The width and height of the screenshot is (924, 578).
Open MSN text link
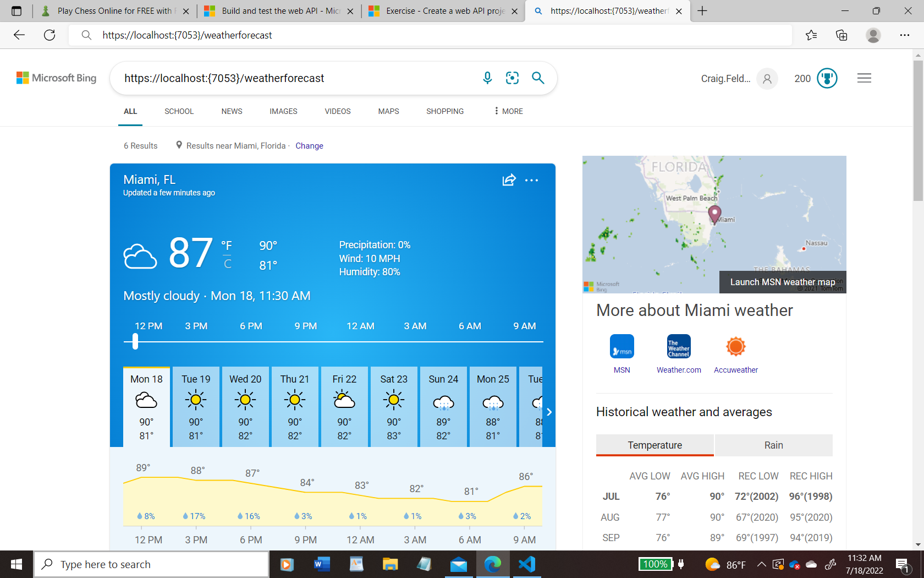pyautogui.click(x=622, y=370)
